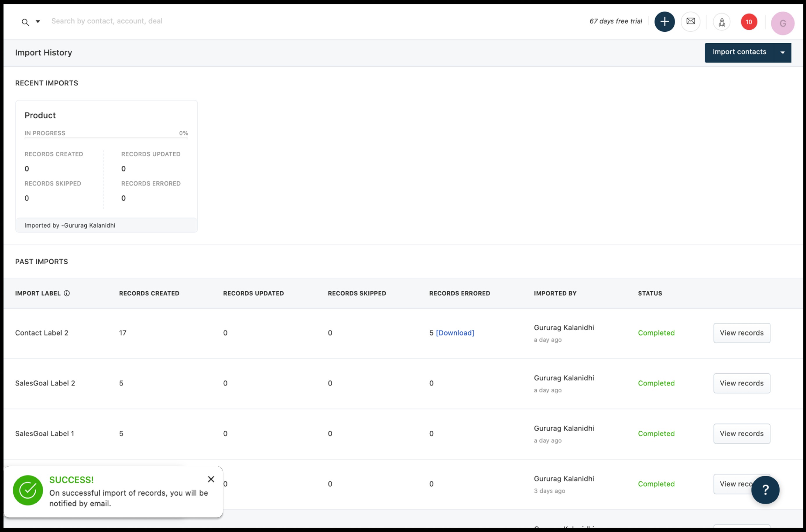
Task: Download errored records for Contact Label 2
Action: pyautogui.click(x=455, y=333)
